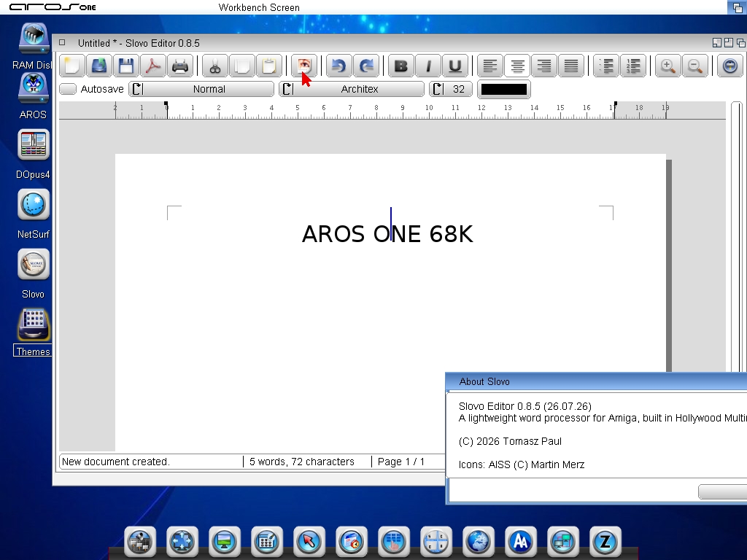Screen dimensions: 747x560
Task: Insert a picture using image icon
Action: tap(304, 66)
